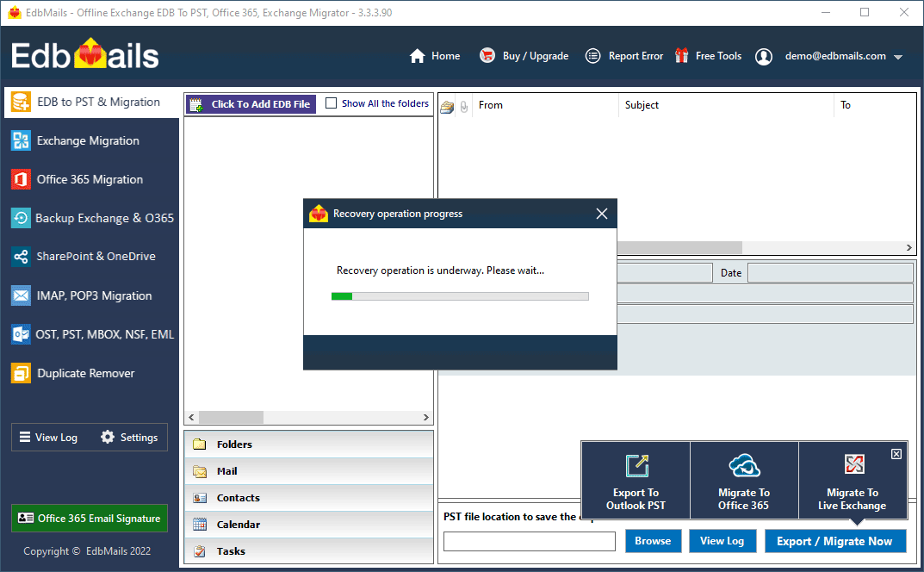The width and height of the screenshot is (924, 572).
Task: Select the IMAP, POP3 Migration envelope icon
Action: [x=21, y=295]
